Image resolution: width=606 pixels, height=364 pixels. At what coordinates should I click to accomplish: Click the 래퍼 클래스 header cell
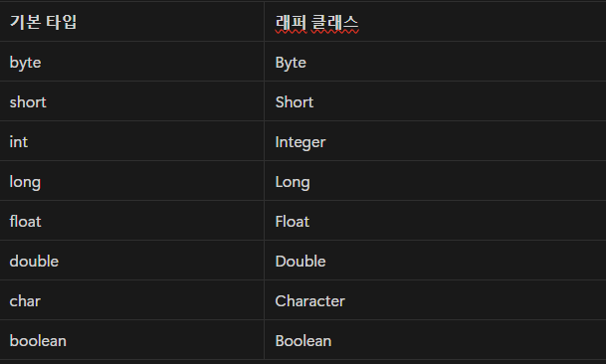tap(435, 22)
